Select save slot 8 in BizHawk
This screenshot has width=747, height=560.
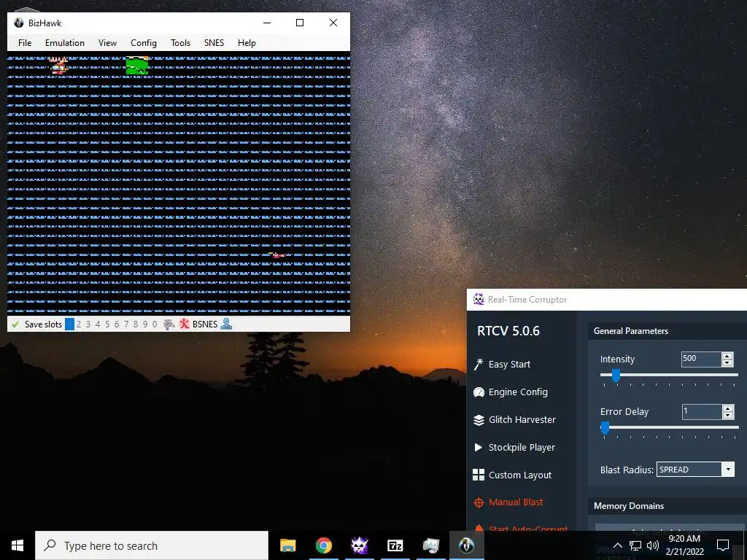(136, 324)
